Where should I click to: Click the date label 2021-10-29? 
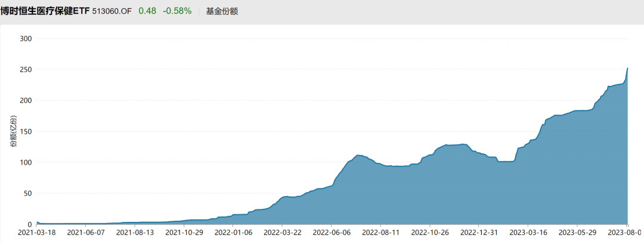184,233
